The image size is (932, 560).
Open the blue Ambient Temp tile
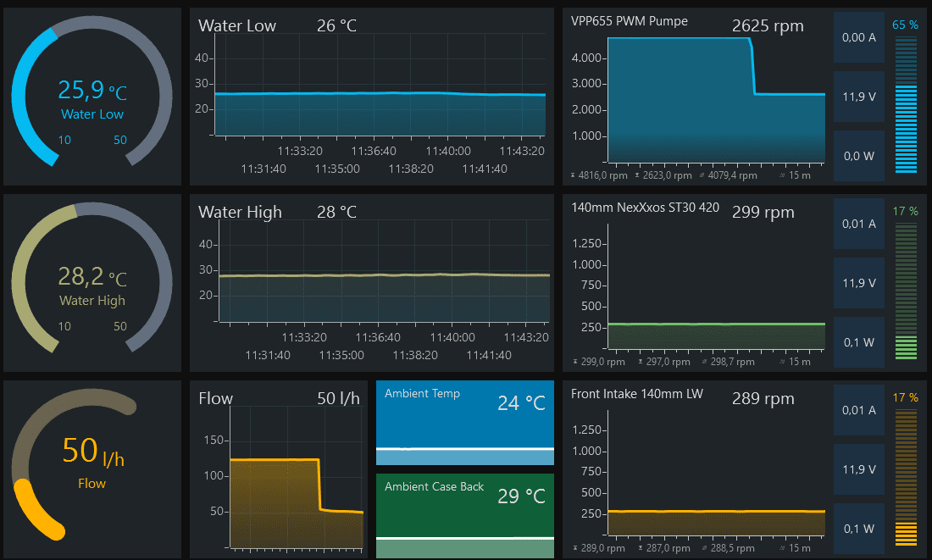coord(464,423)
